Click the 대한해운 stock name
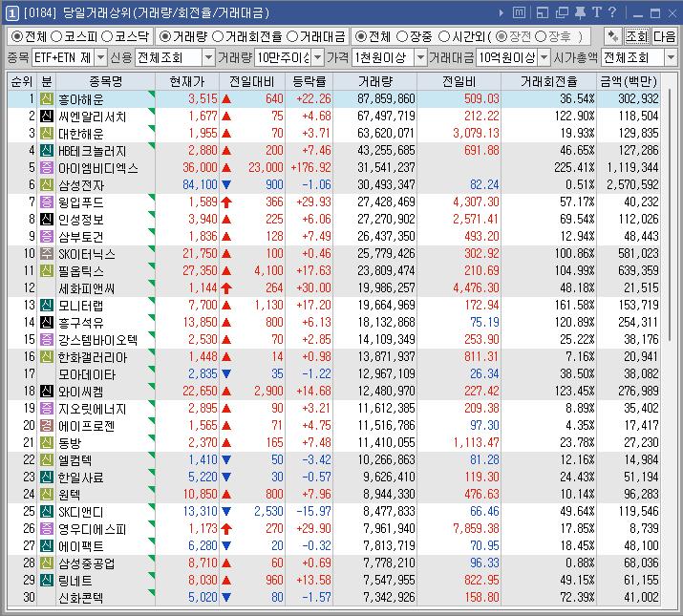Screen dimensions: 683x616 [x=81, y=134]
